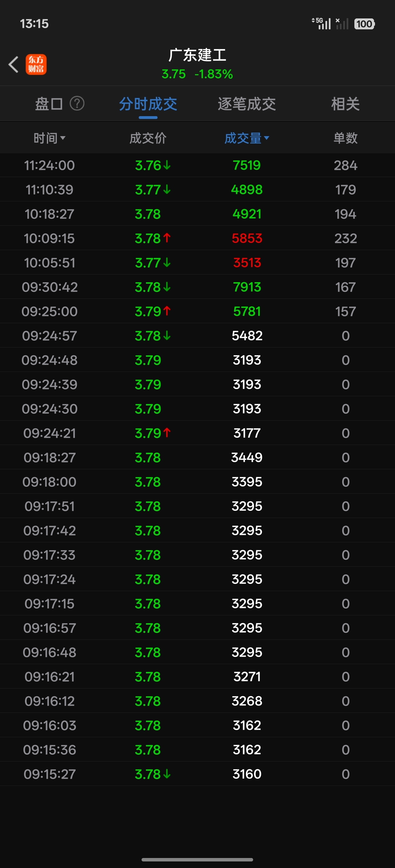The height and width of the screenshot is (868, 395).
Task: Select the 09:17:51 time row
Action: point(197,506)
